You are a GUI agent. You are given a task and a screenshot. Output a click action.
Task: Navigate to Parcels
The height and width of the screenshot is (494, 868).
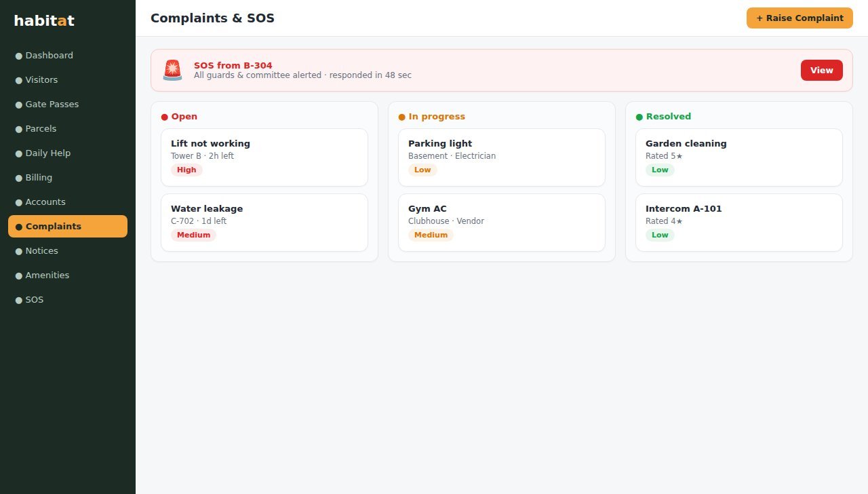(x=68, y=129)
